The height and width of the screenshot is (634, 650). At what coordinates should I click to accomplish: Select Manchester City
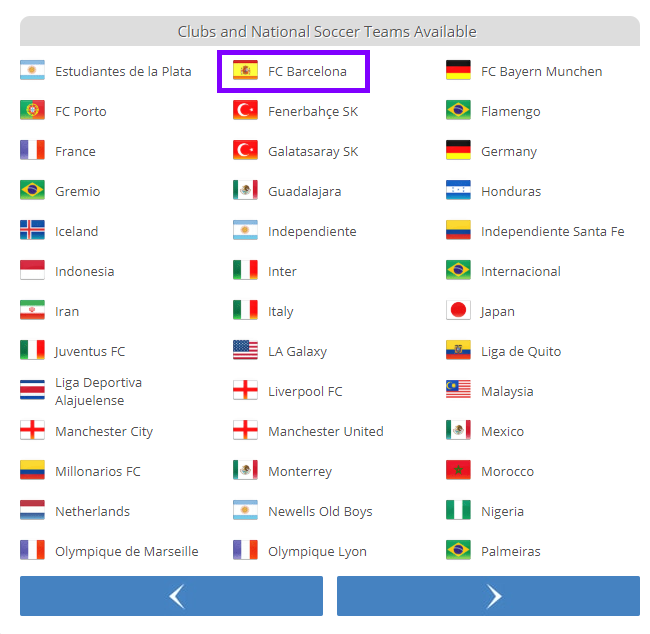(x=104, y=432)
